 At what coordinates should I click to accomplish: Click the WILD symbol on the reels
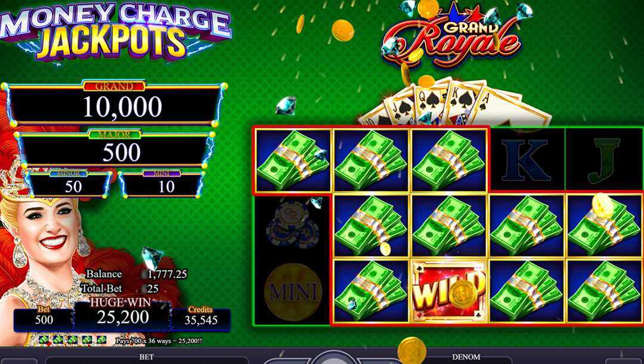(450, 291)
